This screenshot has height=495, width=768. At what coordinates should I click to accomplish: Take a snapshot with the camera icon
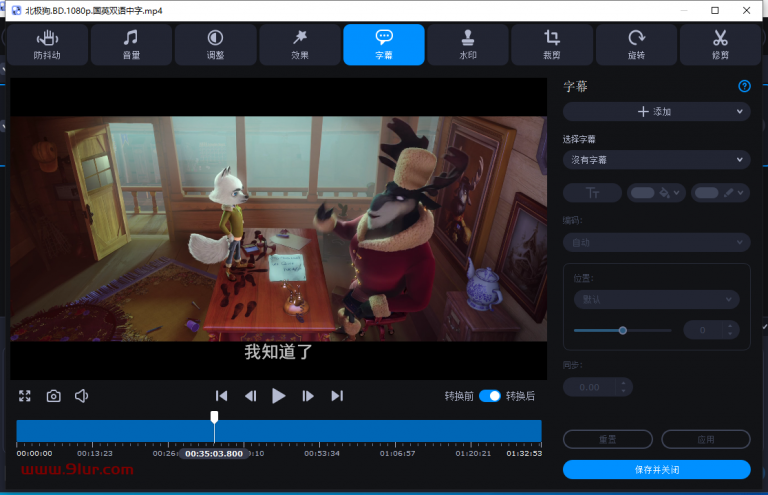click(53, 396)
